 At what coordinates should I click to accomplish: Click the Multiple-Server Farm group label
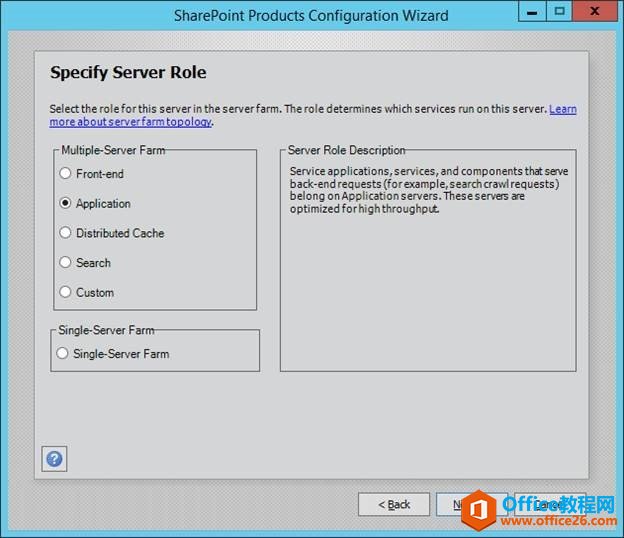113,150
